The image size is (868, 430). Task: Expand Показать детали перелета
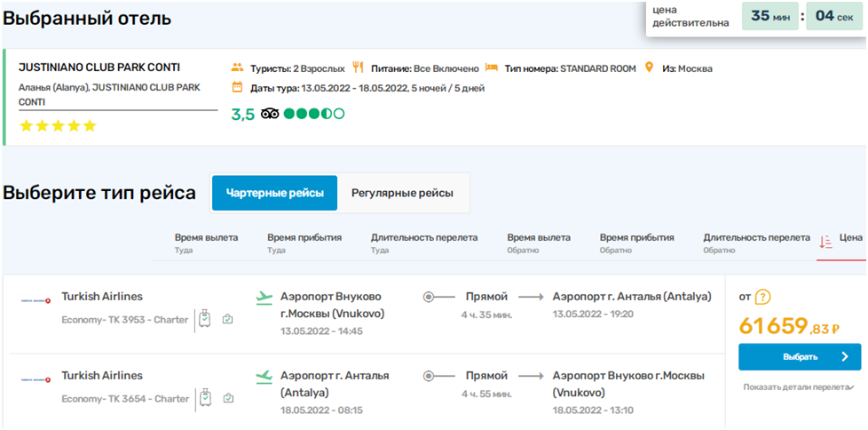point(798,387)
